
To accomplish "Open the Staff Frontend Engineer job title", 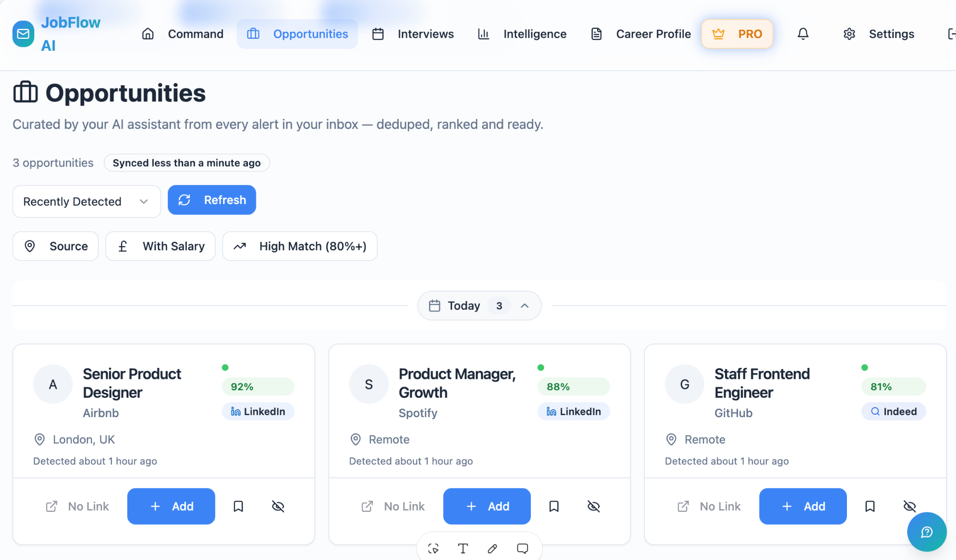I will [762, 383].
